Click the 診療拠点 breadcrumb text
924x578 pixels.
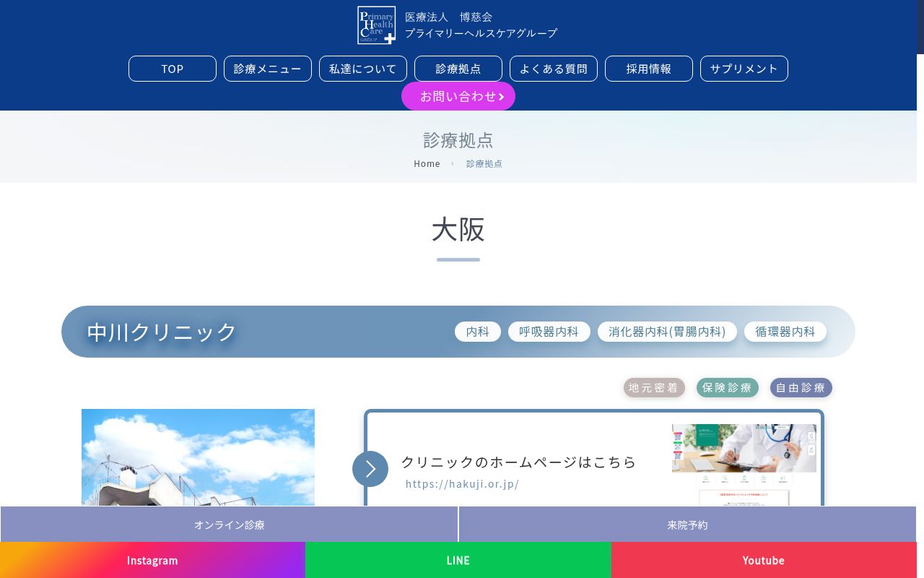[484, 164]
